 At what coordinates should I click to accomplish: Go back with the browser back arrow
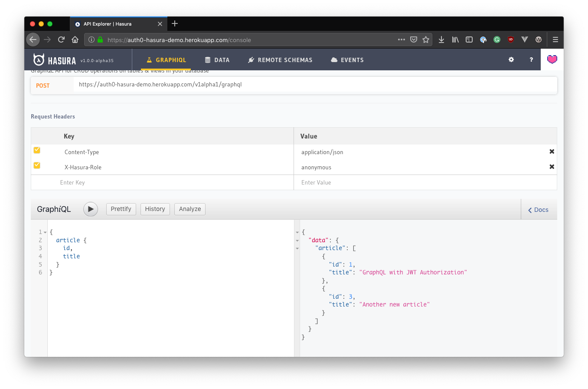pos(33,40)
